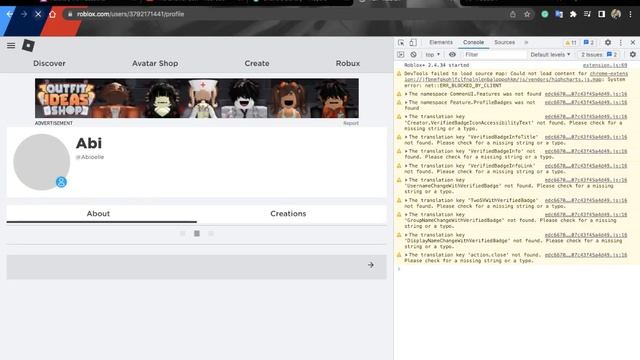Viewport: 640px width, 360px height.
Task: Open the translate extension icon
Action: pyautogui.click(x=559, y=14)
